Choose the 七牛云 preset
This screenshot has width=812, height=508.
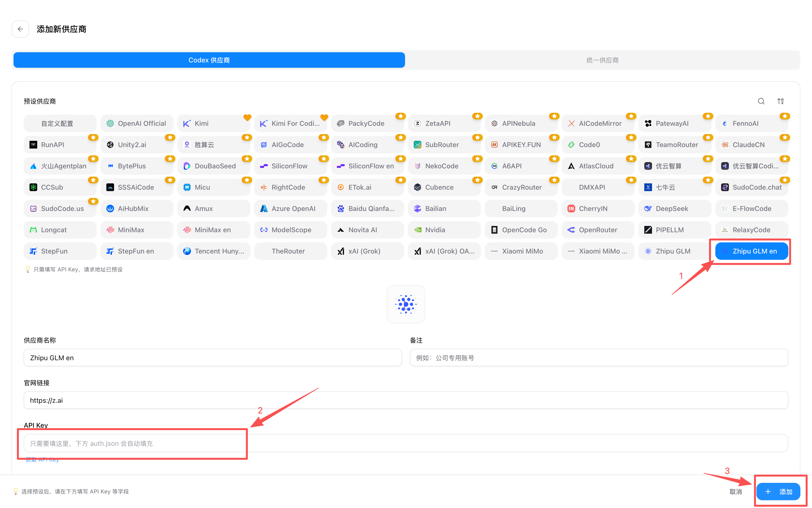coord(675,187)
